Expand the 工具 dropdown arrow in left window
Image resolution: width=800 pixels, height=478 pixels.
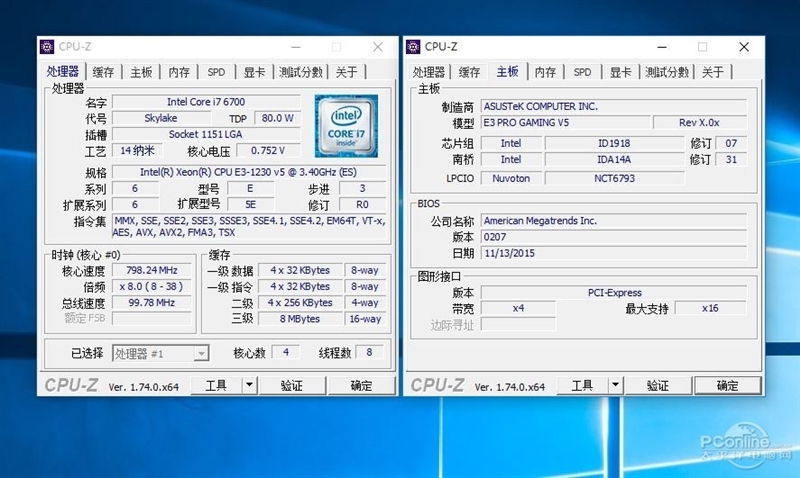coord(249,385)
